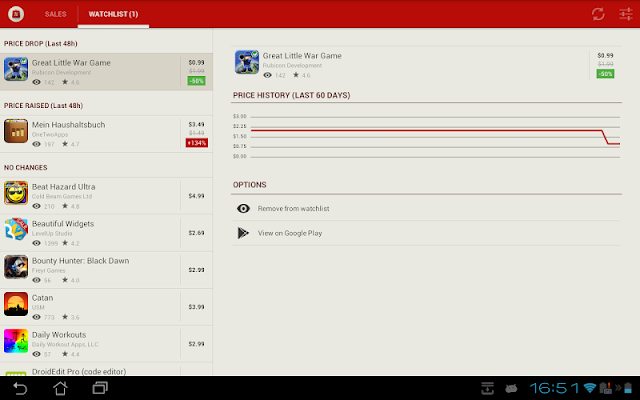Image resolution: width=640 pixels, height=400 pixels.
Task: Select DroidEdit Pro (code editor) row
Action: pos(106,370)
